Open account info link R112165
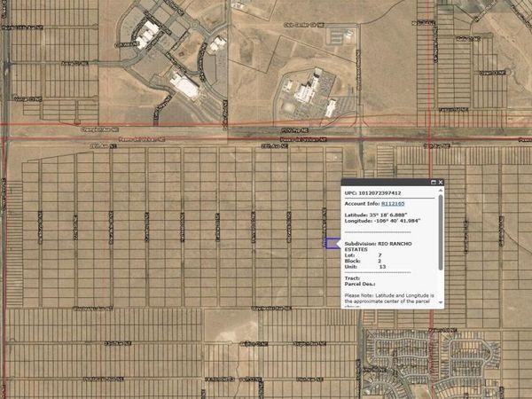 click(x=393, y=204)
